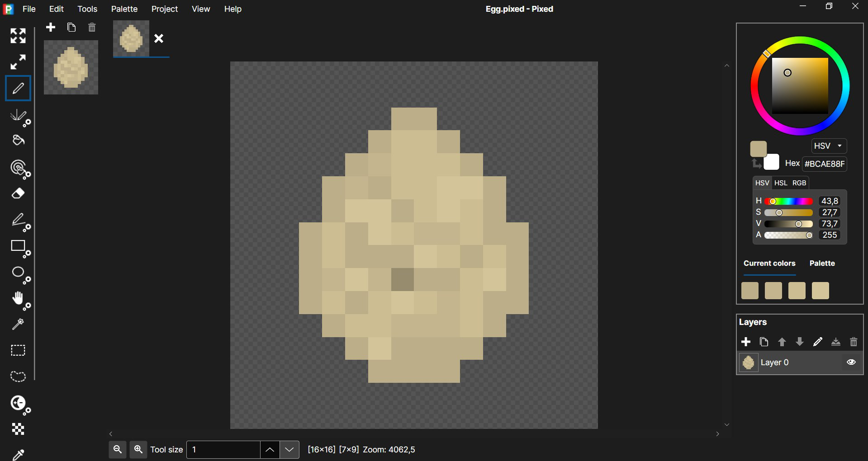Open the Edit menu
Viewport: 868px width, 461px height.
(57, 9)
